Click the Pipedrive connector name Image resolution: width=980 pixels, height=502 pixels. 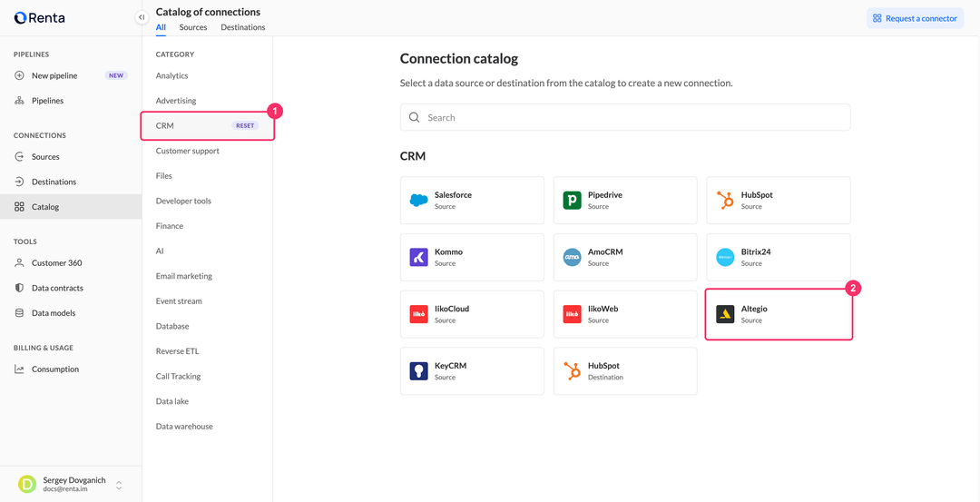pyautogui.click(x=605, y=195)
